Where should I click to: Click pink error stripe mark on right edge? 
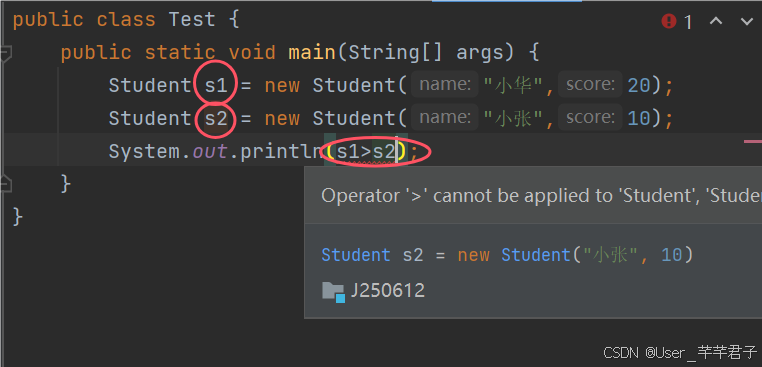753,141
